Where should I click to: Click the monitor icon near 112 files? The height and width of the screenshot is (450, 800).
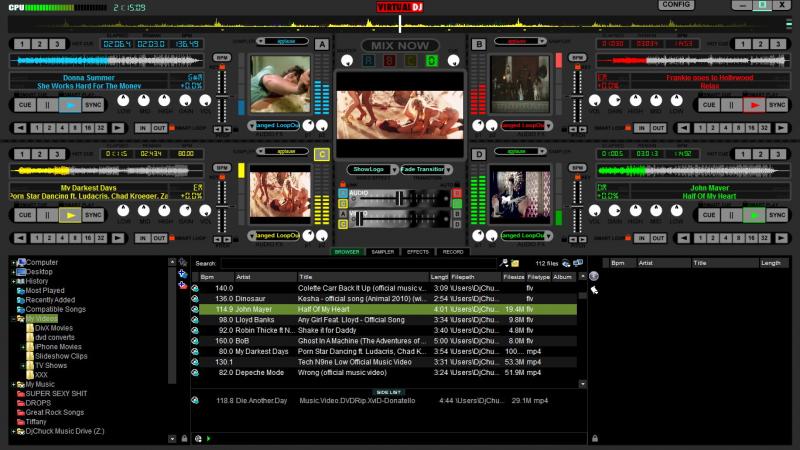pos(578,263)
